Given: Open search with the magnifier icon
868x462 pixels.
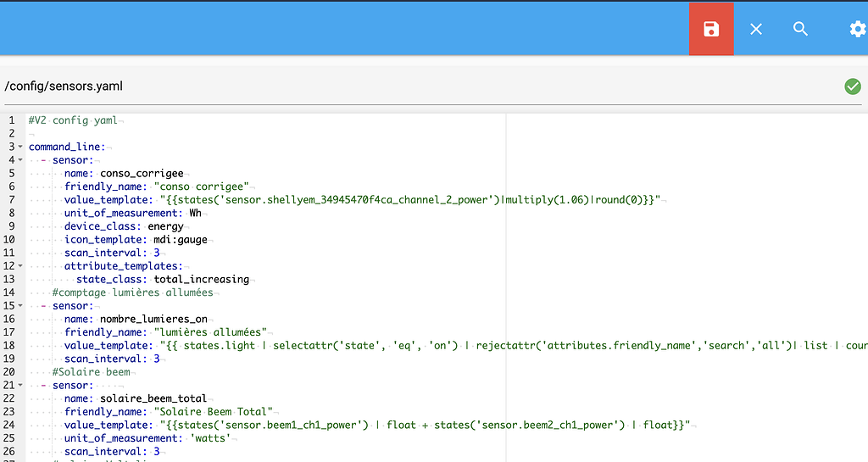Looking at the screenshot, I should coord(800,29).
